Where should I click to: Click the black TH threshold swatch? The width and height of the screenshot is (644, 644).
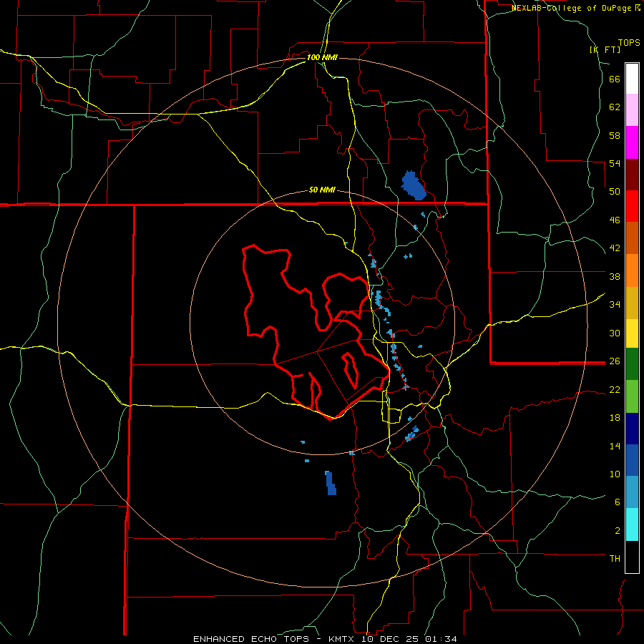tap(632, 557)
